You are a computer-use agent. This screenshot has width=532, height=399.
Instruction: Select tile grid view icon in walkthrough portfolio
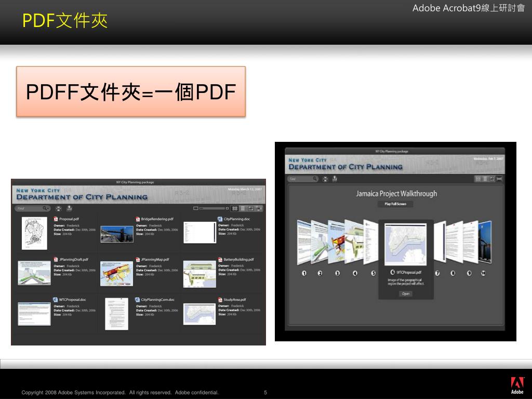coord(478,179)
